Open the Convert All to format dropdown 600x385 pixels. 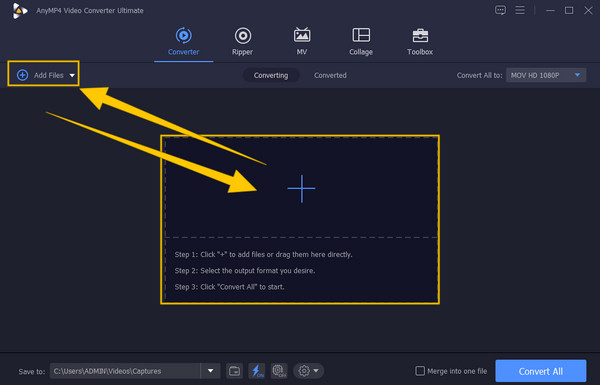(x=546, y=75)
